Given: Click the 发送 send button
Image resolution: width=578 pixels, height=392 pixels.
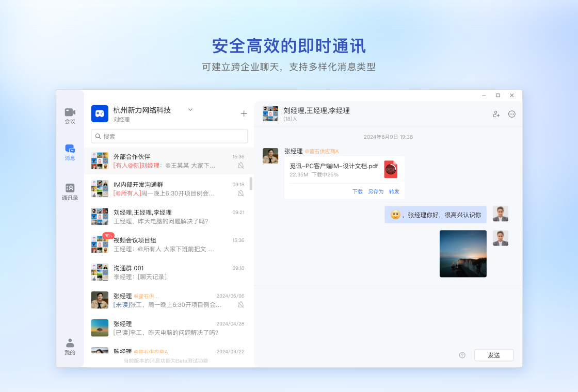Looking at the screenshot, I should (494, 355).
